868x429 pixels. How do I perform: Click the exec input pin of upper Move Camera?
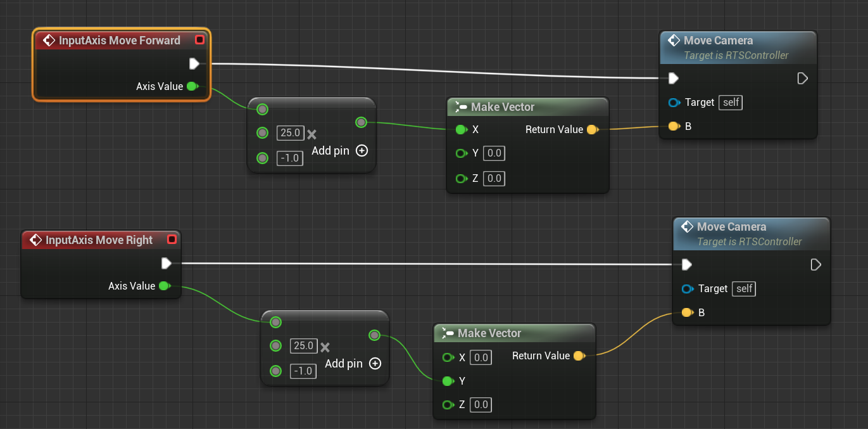pyautogui.click(x=674, y=78)
